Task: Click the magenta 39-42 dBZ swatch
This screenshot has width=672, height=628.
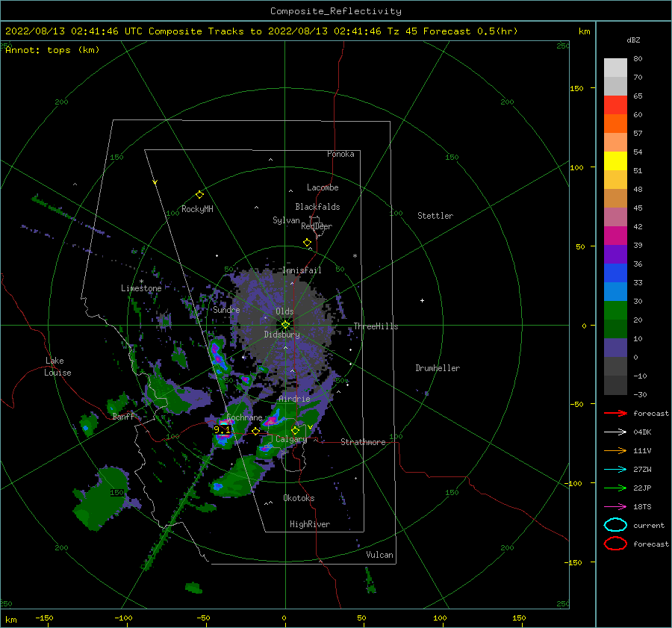Action: (615, 236)
